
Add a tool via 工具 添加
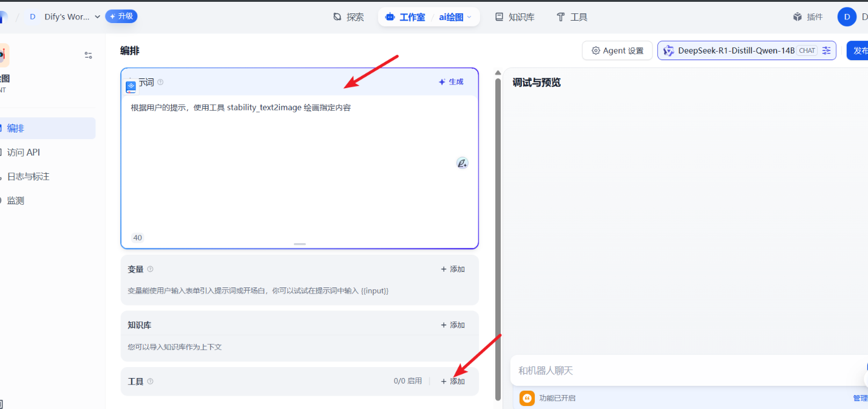(x=453, y=381)
